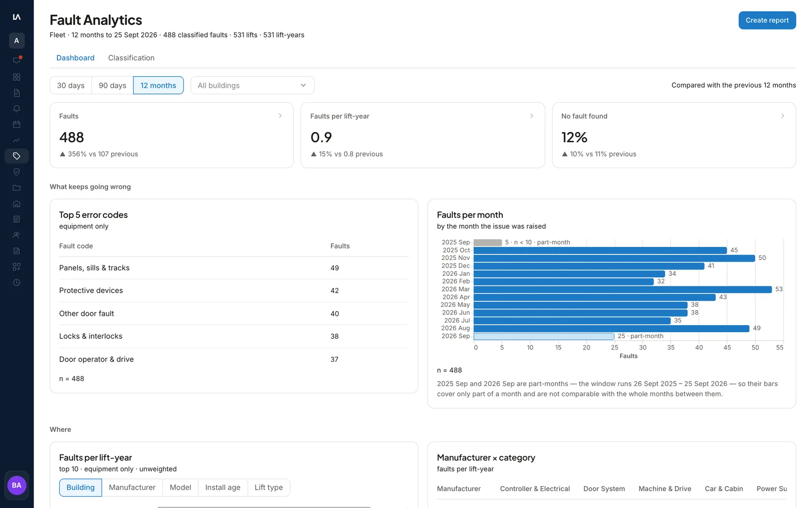Image resolution: width=812 pixels, height=508 pixels.
Task: Switch to the Dashboard tab
Action: coord(75,58)
